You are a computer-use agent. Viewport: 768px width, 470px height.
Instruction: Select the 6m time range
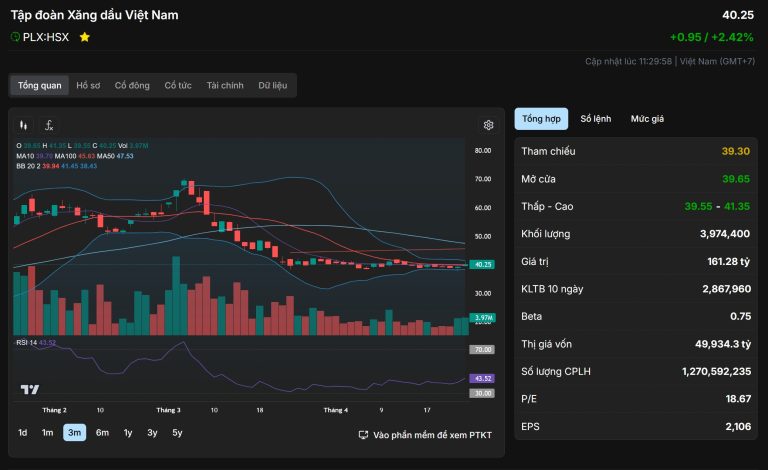click(102, 433)
